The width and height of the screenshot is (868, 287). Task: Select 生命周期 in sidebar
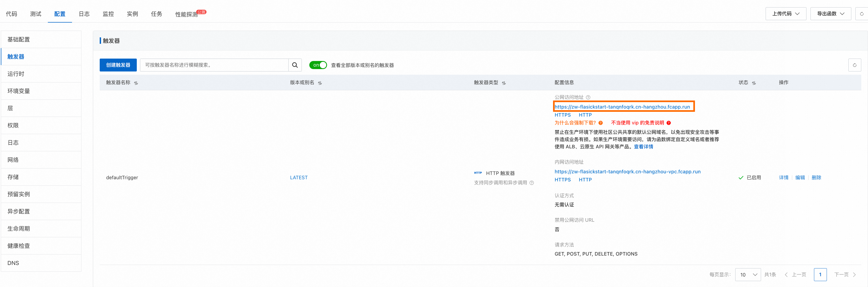click(x=41, y=228)
